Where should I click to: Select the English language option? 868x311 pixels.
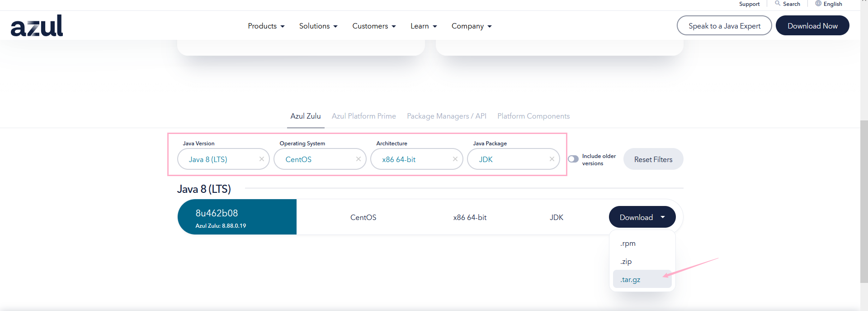[833, 4]
